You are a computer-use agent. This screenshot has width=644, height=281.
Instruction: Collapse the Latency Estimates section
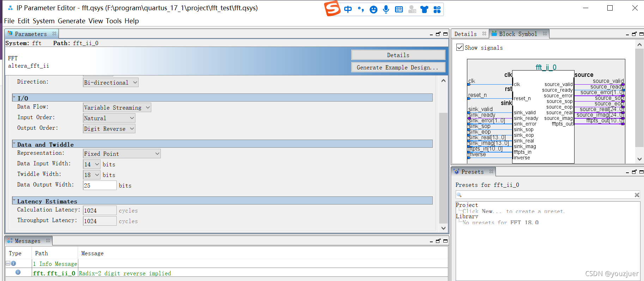click(x=14, y=200)
